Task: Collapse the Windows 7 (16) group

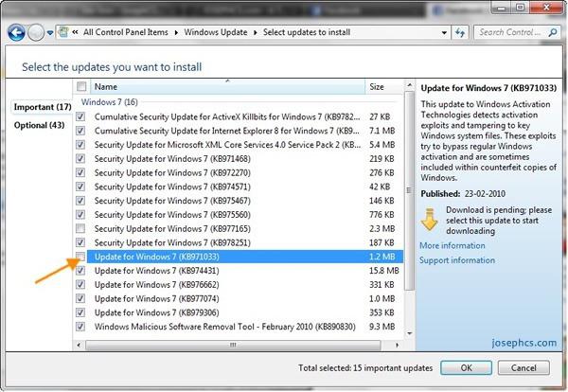Action: [x=109, y=102]
